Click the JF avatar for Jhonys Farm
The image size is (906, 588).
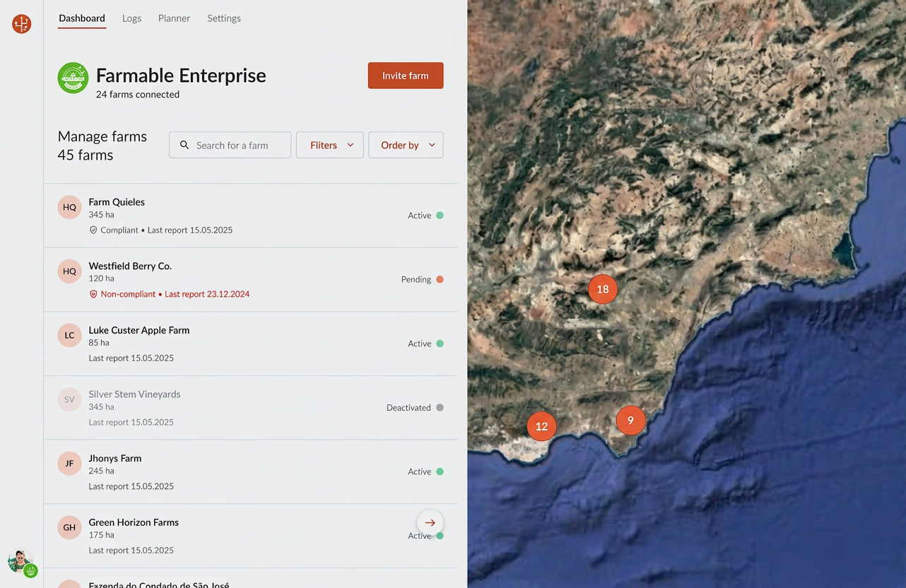[x=69, y=464]
